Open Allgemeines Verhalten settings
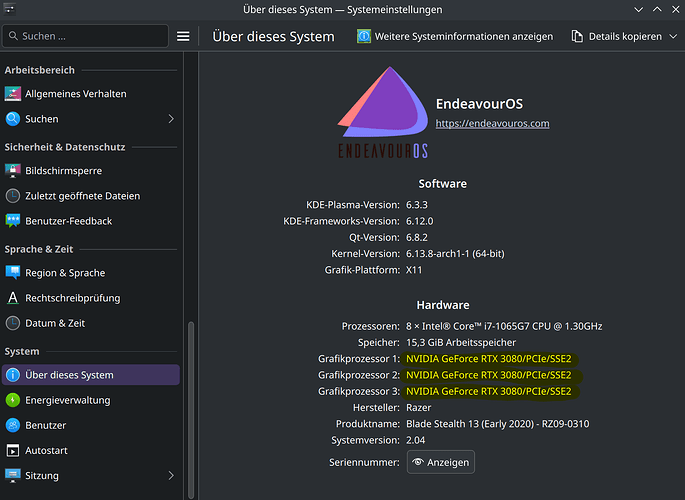685x500 pixels. [x=90, y=93]
